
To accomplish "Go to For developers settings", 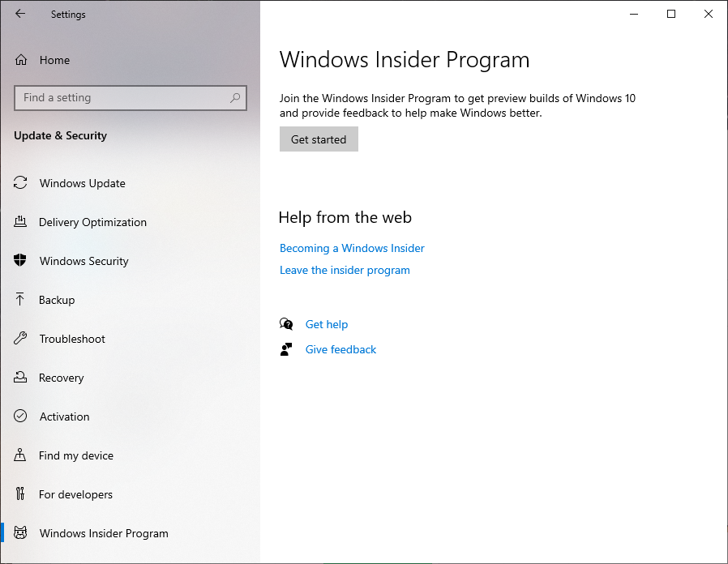I will pyautogui.click(x=75, y=495).
